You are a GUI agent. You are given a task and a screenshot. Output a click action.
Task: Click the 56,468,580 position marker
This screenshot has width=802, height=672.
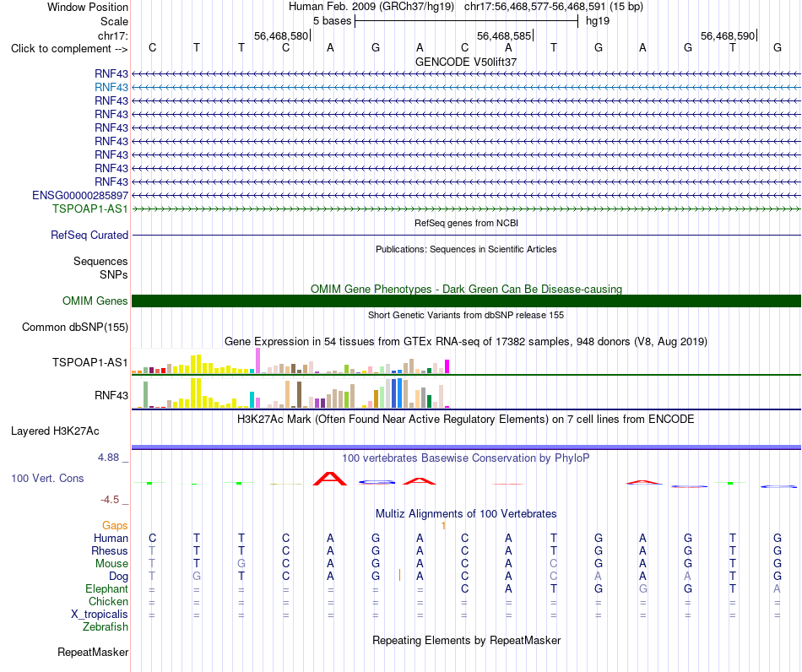[281, 36]
